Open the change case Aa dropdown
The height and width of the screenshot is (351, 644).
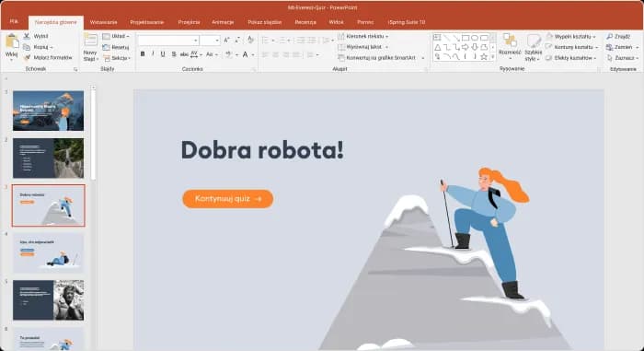[x=211, y=54]
